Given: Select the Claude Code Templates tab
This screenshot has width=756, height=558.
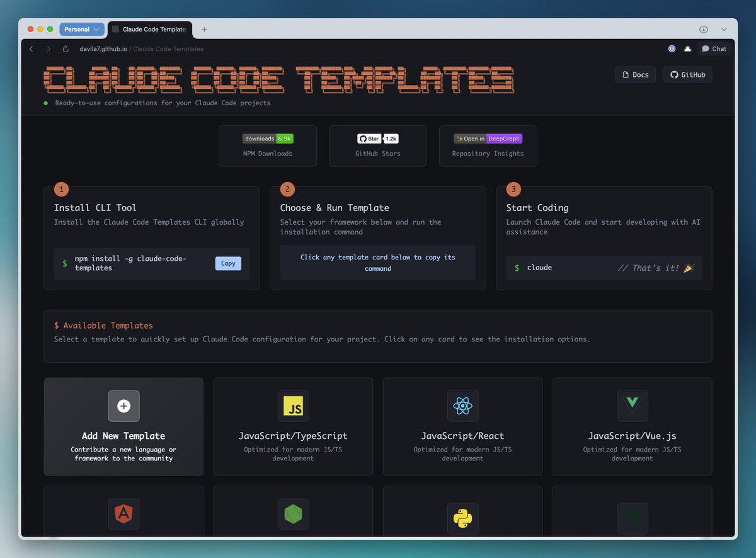Looking at the screenshot, I should coord(150,29).
